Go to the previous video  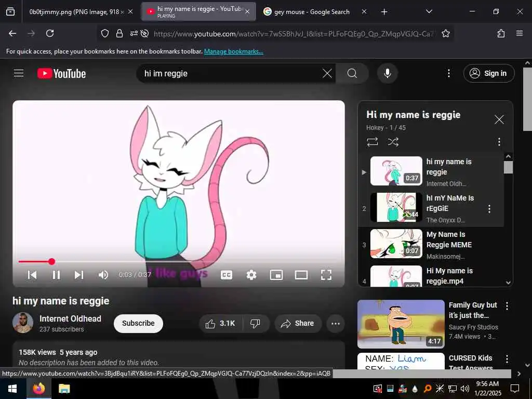coord(32,275)
